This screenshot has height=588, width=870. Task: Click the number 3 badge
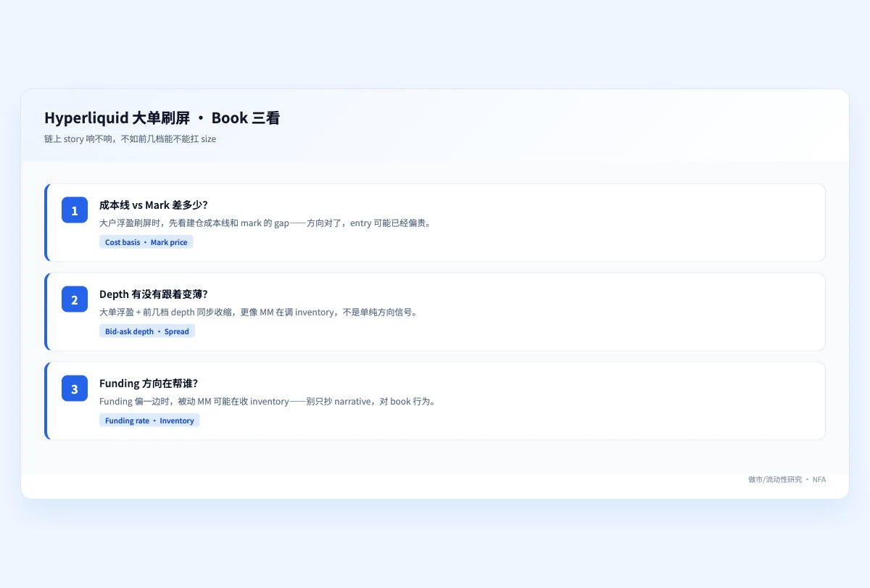[75, 389]
